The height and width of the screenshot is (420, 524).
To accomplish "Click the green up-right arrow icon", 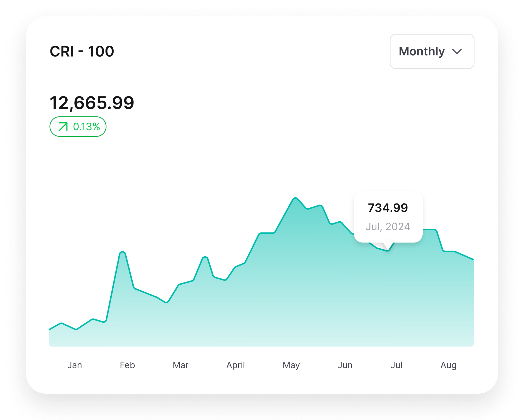I will (x=63, y=127).
